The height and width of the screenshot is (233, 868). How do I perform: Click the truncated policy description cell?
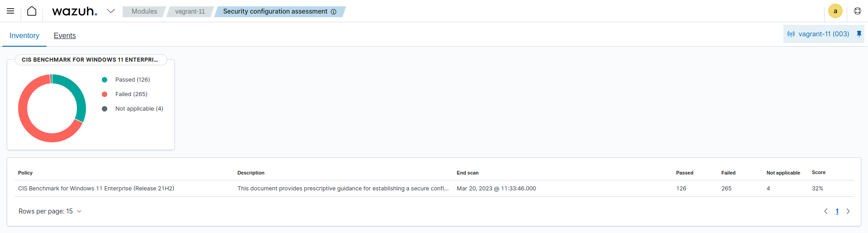[343, 189]
